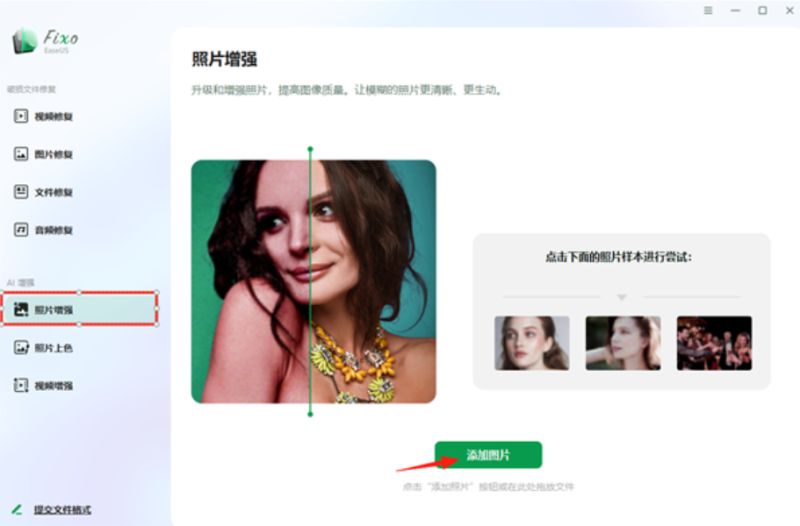Click the Fixo logo icon

point(25,41)
